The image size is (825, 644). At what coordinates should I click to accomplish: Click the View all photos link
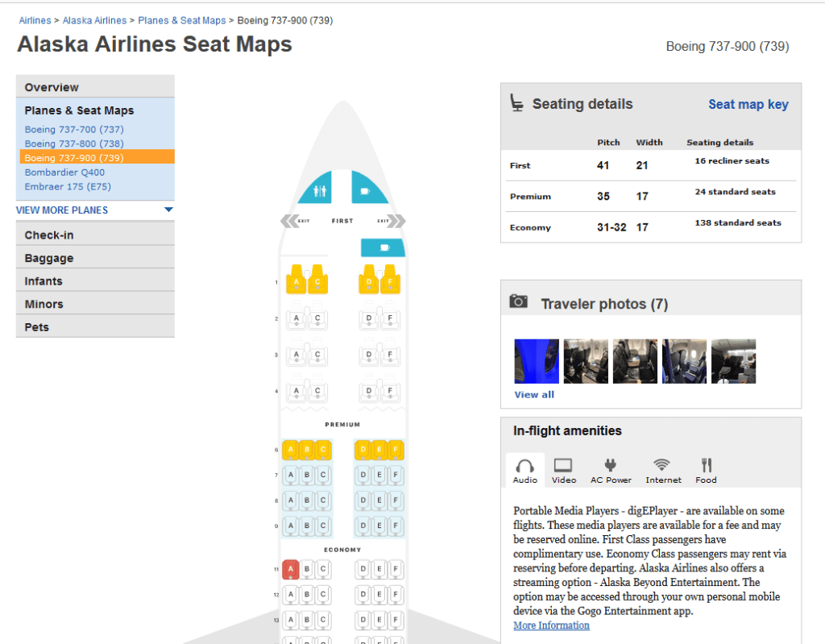pyautogui.click(x=534, y=395)
